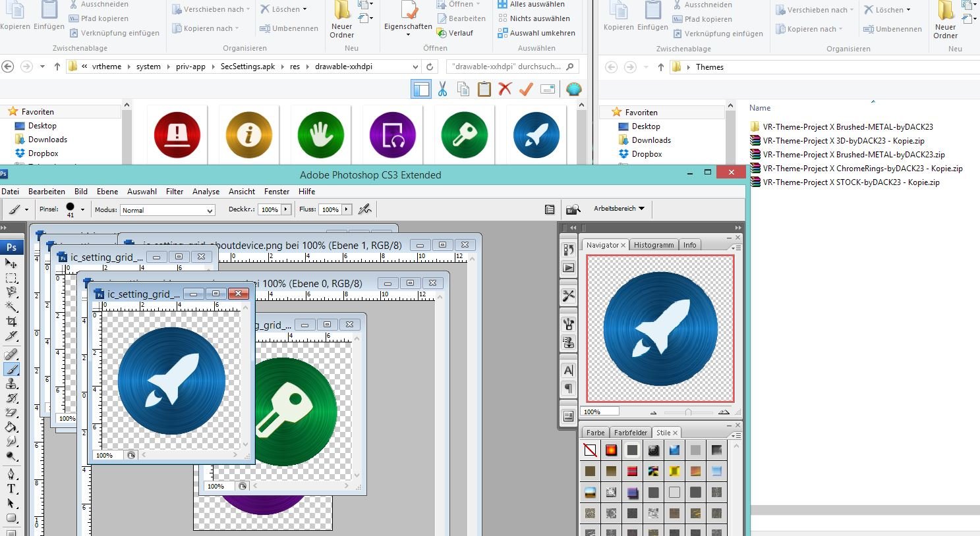Open the Datei menu
The height and width of the screenshot is (536, 980).
point(10,192)
